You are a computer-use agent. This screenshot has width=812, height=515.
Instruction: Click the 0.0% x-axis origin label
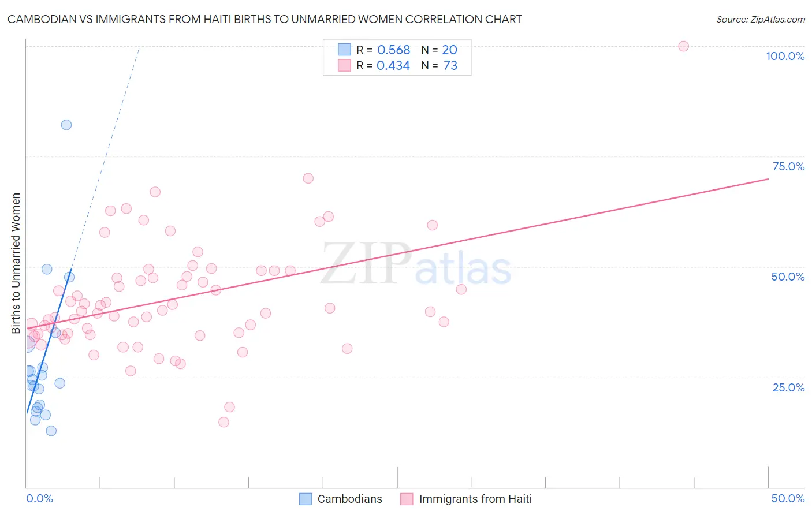(x=39, y=498)
